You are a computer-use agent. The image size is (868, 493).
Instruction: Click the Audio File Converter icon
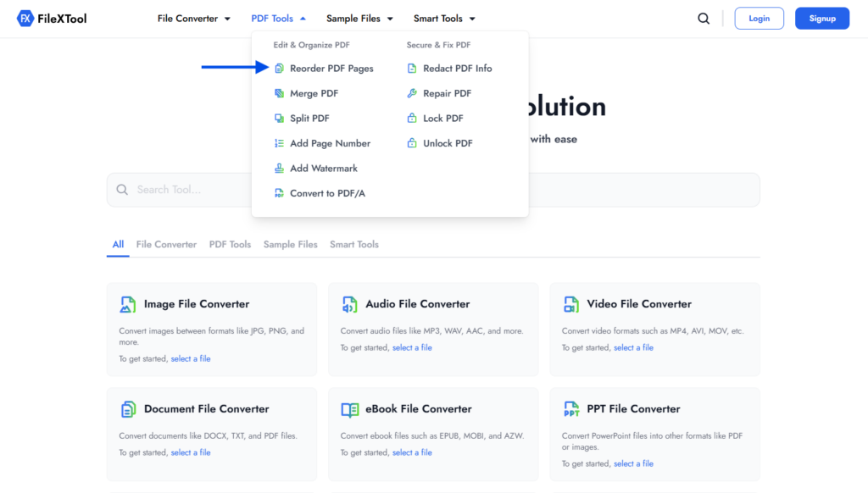pyautogui.click(x=349, y=304)
